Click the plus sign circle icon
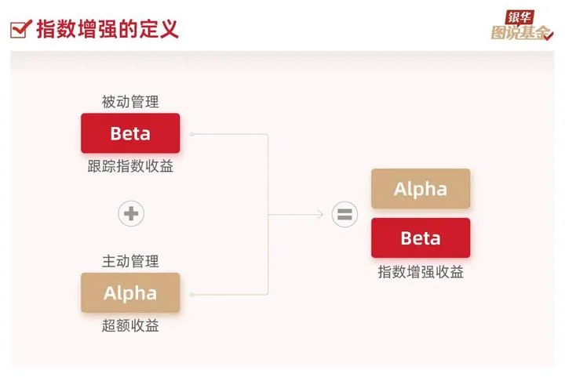This screenshot has height=392, width=565. click(131, 213)
